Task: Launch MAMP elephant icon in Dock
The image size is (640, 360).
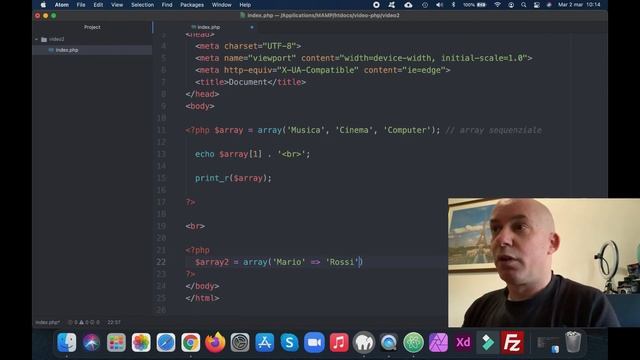Action: tap(364, 342)
